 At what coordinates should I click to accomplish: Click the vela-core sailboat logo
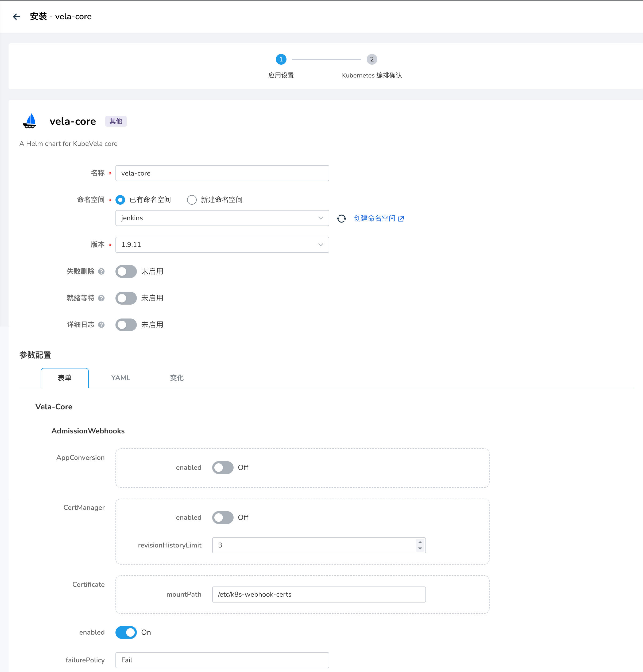tap(30, 121)
